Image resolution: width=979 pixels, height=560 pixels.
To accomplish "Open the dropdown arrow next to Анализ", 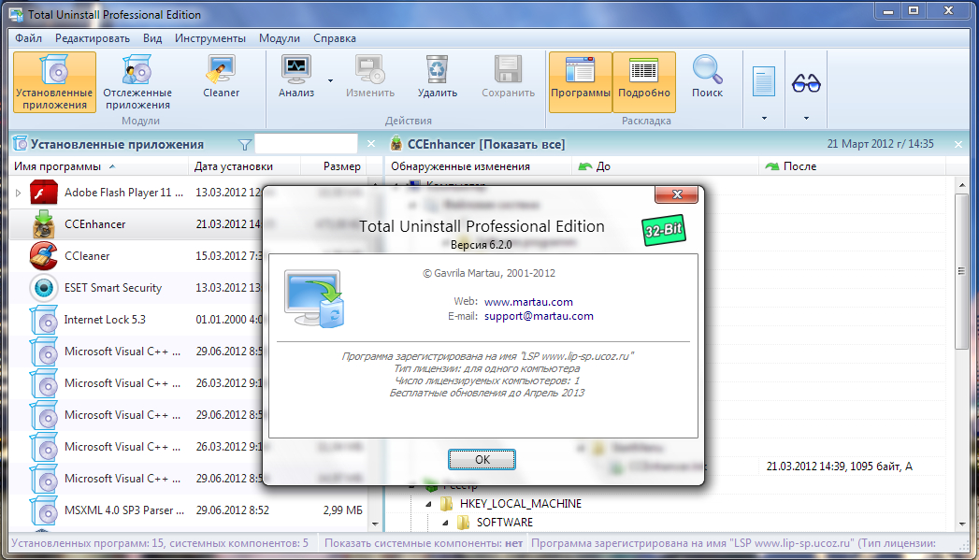I will coord(330,80).
